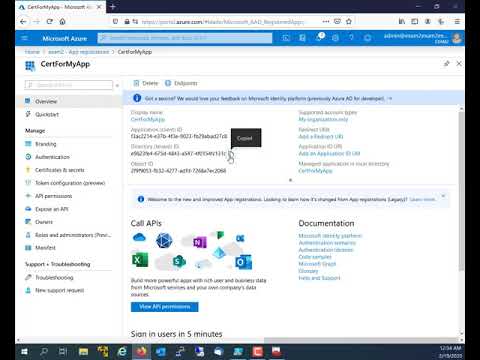Pin the CertForMyApp blade
The image size is (480, 360).
point(447,63)
